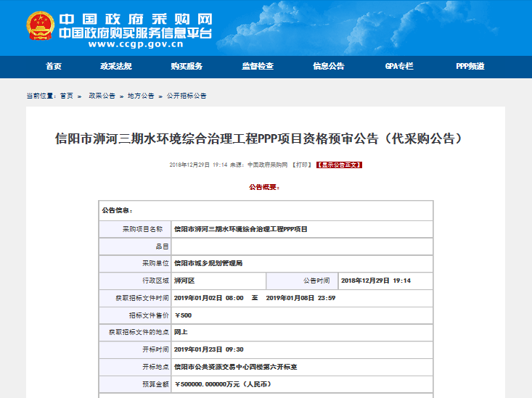Click the 采购项目名称 value cell in table
532x398 pixels.
241,229
